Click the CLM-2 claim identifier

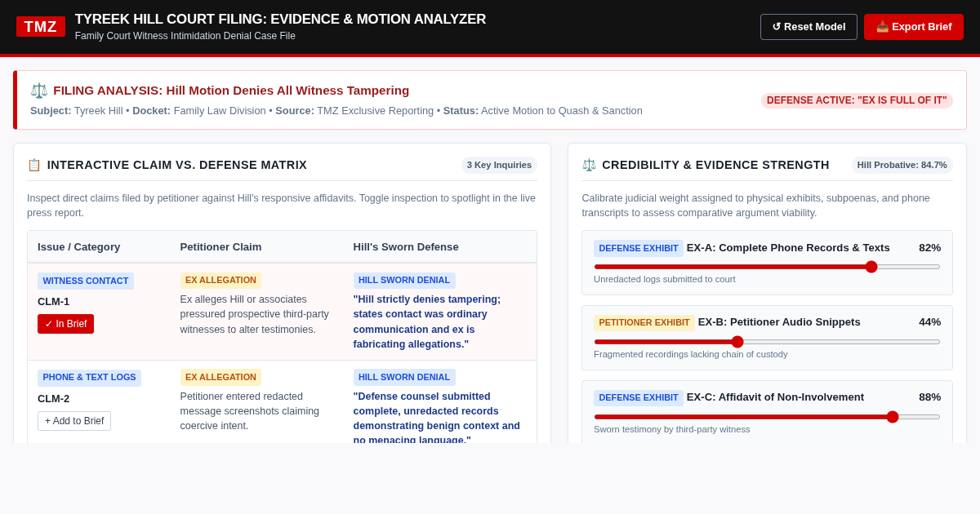[54, 399]
